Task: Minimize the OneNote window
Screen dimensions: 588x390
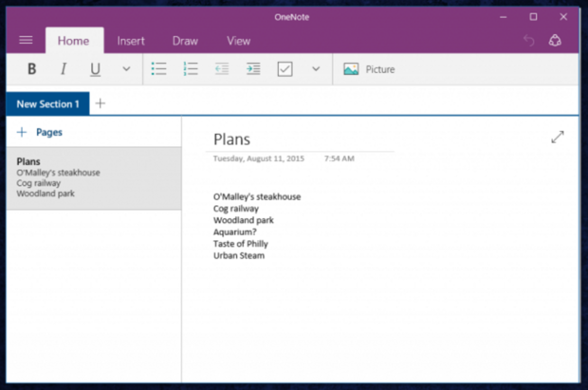Action: point(504,17)
